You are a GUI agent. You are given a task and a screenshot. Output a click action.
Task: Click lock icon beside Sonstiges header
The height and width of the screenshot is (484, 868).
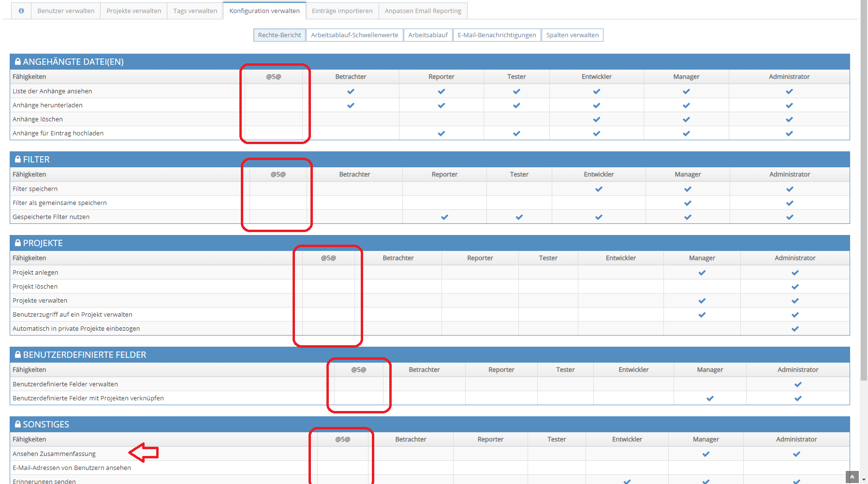(18, 424)
